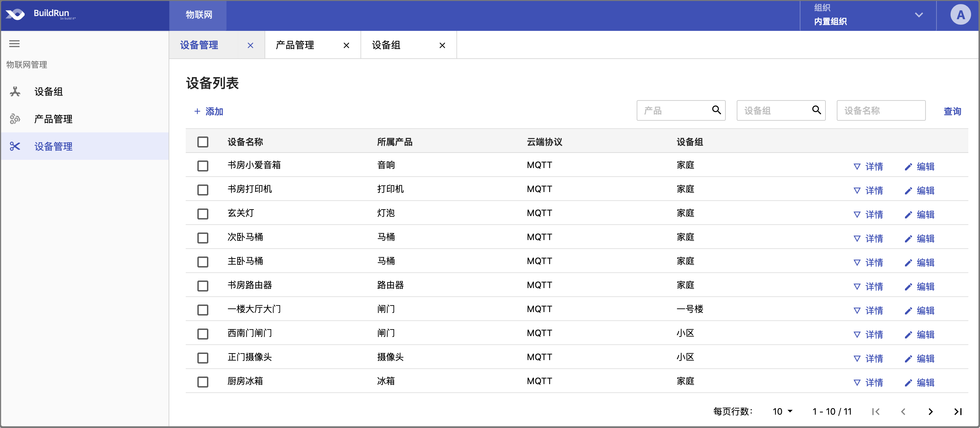980x428 pixels.
Task: Go to next page of device list
Action: click(931, 412)
